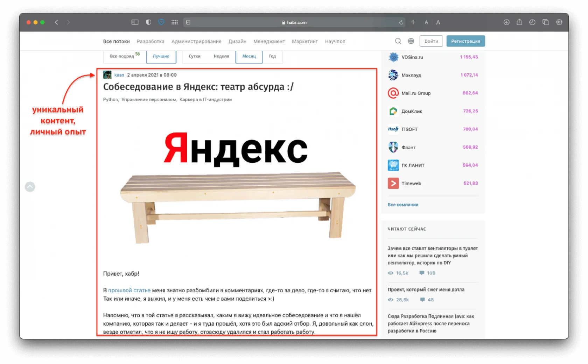This screenshot has width=588, height=364.
Task: Open the Администрирование stream
Action: click(x=196, y=41)
